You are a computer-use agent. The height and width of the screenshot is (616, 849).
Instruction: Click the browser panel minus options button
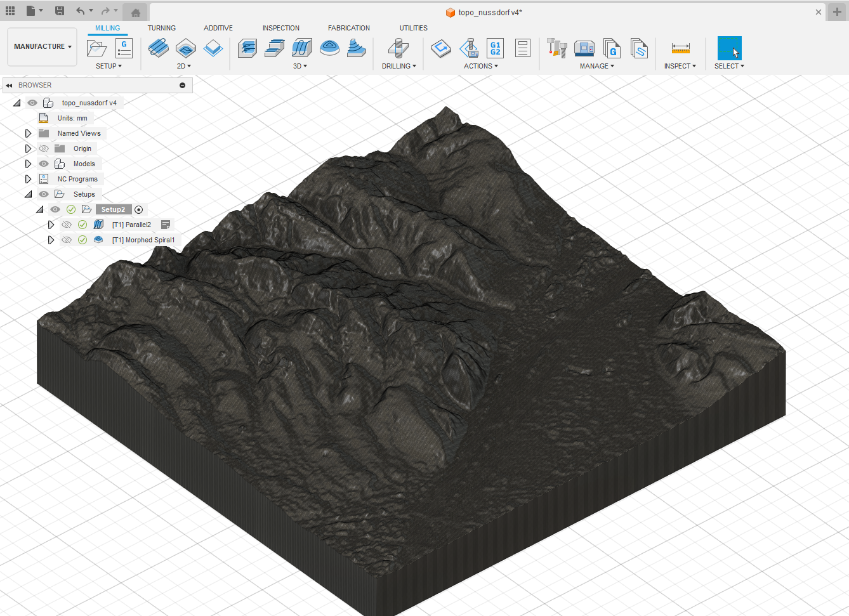point(182,85)
